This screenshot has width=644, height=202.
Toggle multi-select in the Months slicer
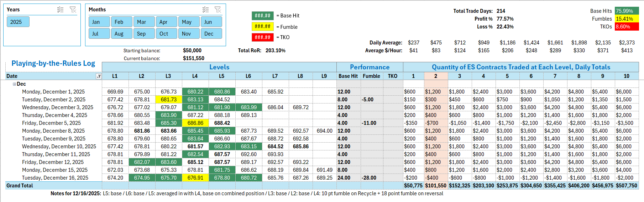[205, 10]
